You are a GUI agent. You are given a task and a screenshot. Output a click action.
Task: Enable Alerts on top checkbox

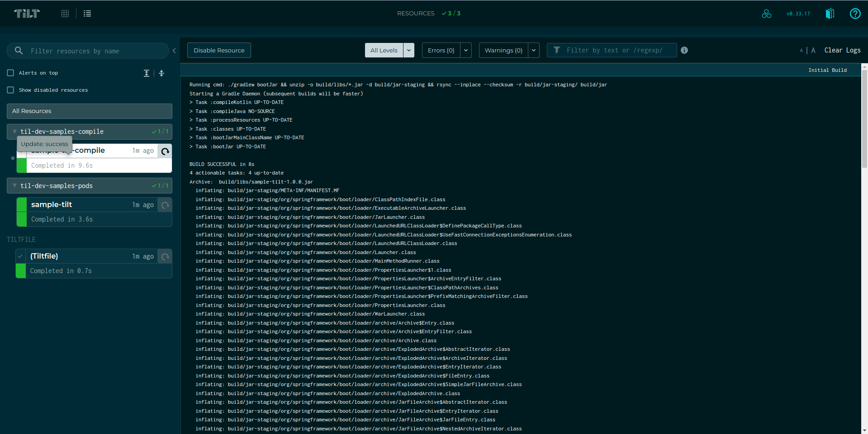point(10,73)
